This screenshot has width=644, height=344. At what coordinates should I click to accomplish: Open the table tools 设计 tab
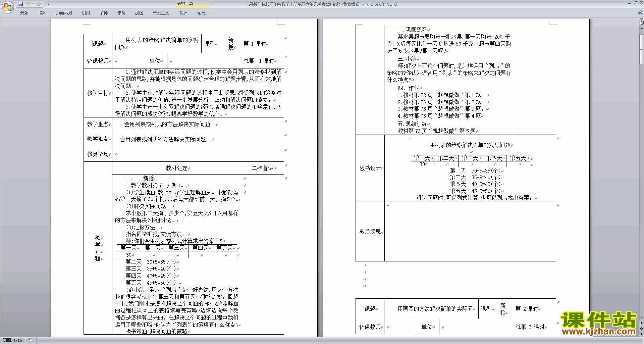pos(183,13)
